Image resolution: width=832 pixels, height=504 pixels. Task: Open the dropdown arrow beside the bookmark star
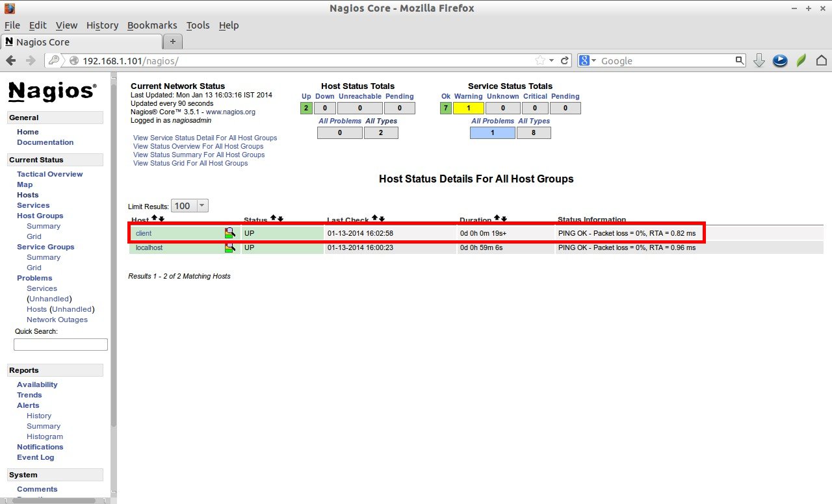point(552,60)
